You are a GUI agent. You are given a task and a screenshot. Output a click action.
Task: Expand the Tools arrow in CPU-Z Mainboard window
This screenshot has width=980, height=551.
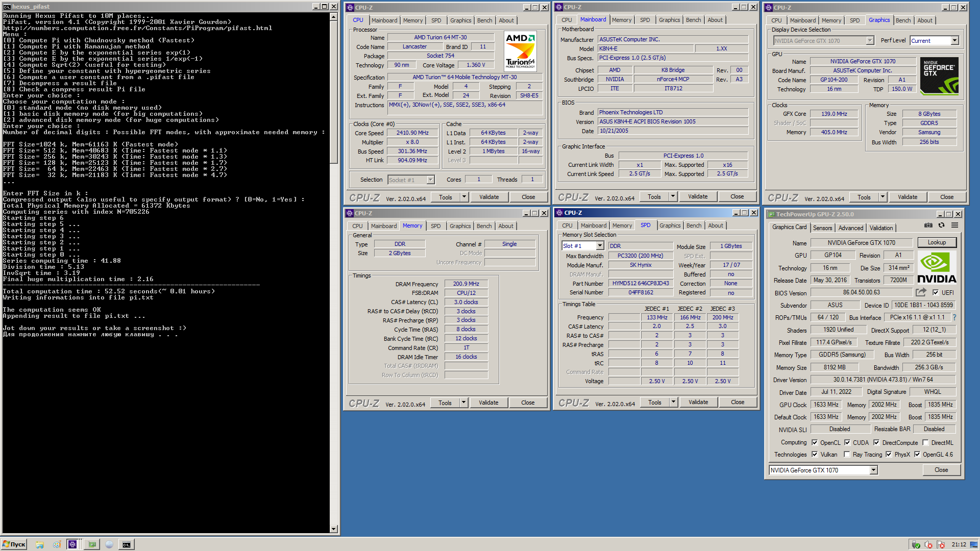tap(673, 196)
